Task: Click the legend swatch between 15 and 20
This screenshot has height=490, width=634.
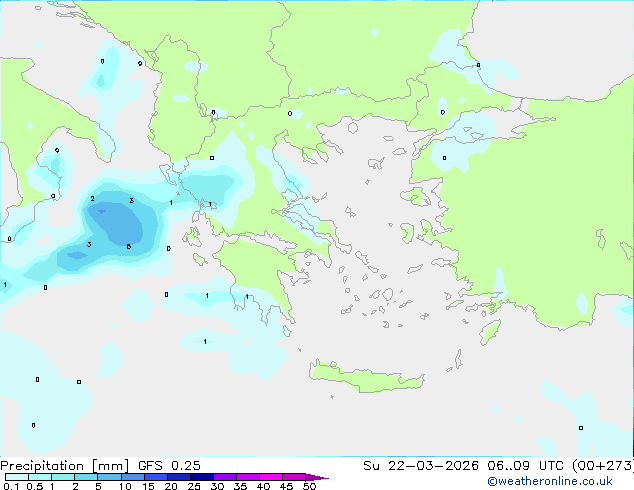Action: pyautogui.click(x=156, y=477)
